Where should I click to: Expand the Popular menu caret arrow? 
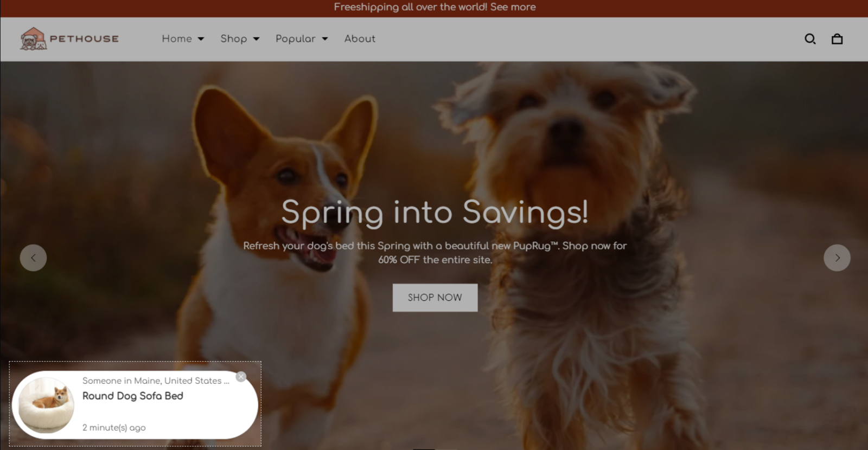(x=325, y=39)
